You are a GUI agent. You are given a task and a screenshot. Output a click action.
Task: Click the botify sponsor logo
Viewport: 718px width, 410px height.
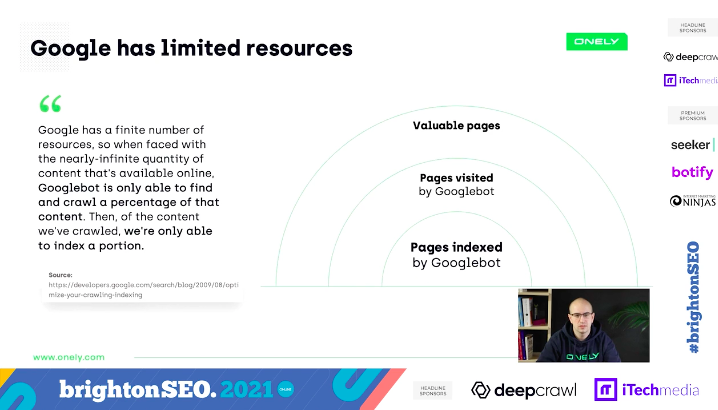click(x=692, y=172)
